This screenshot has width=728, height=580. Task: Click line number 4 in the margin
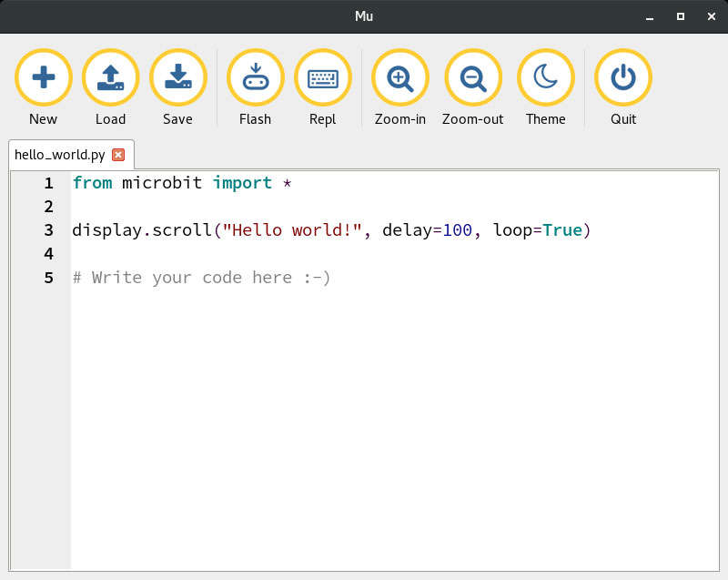(48, 254)
